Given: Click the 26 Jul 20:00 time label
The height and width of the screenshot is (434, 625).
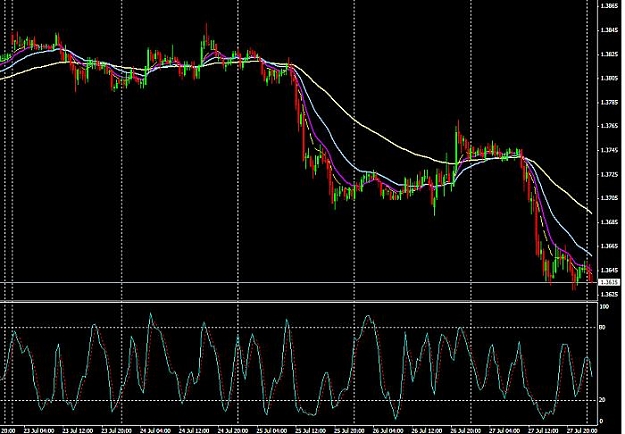Looking at the screenshot, I should tap(466, 431).
